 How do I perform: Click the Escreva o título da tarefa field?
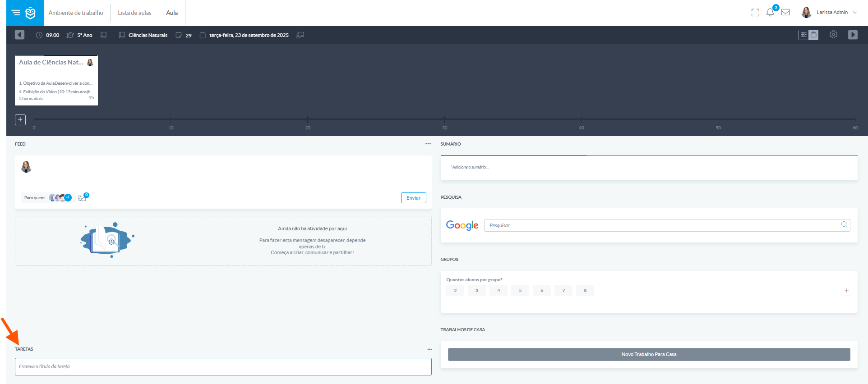(223, 366)
